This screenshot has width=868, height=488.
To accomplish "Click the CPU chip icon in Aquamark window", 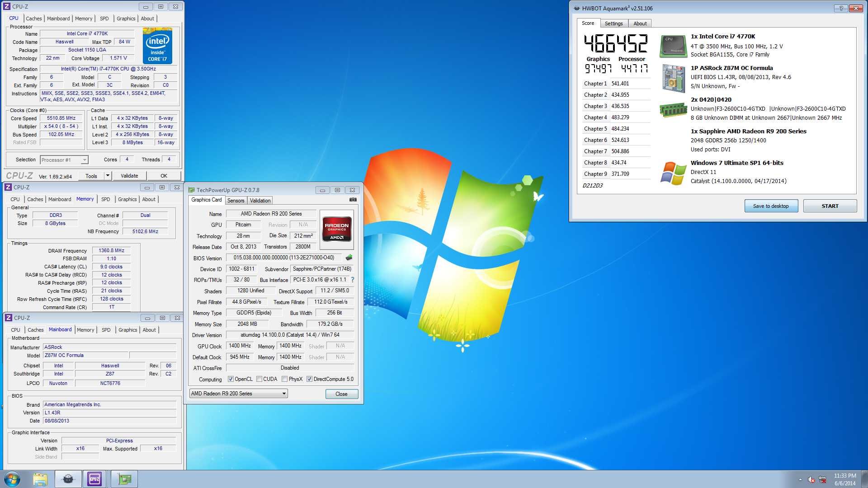I will click(673, 47).
